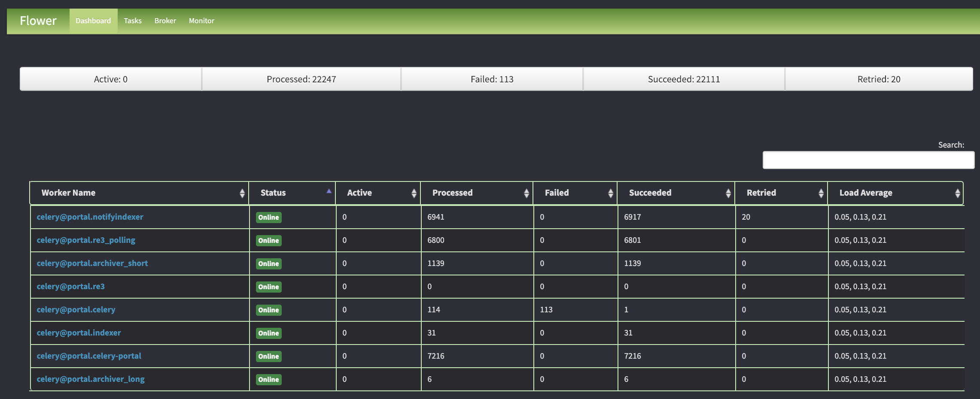This screenshot has width=980, height=399.
Task: Sort by Retried column sort arrows
Action: (821, 193)
